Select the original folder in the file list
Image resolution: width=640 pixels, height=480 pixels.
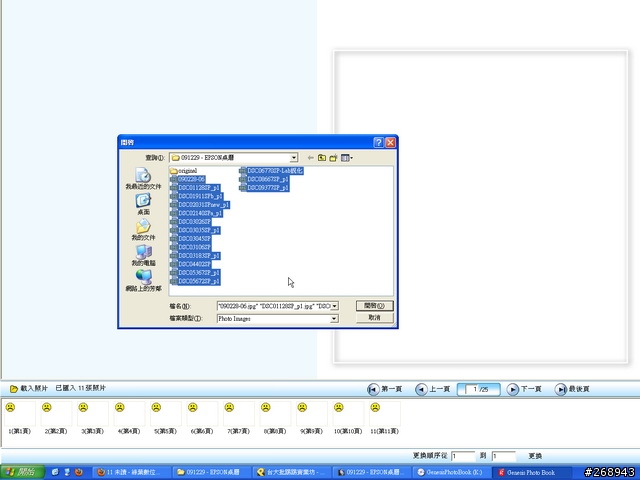click(183, 171)
